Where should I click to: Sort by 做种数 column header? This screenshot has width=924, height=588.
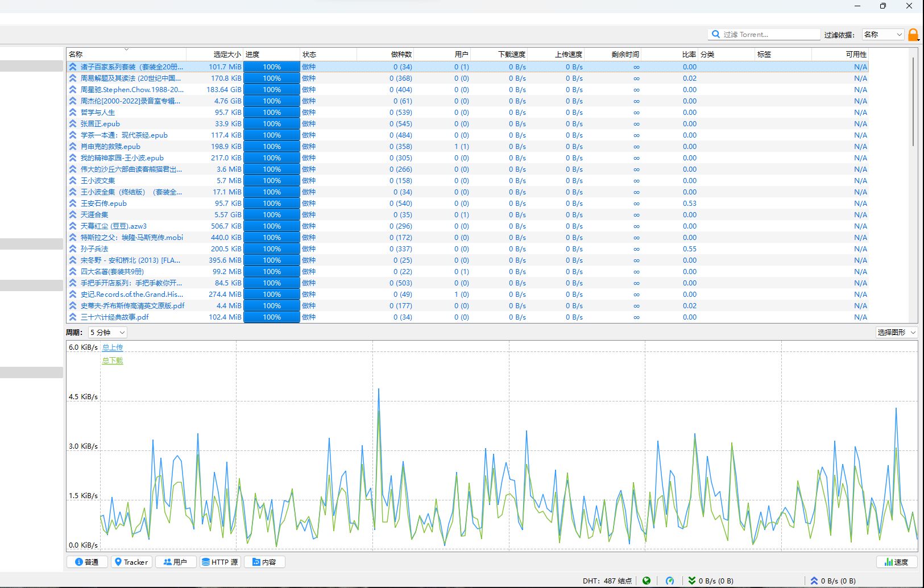pyautogui.click(x=386, y=54)
